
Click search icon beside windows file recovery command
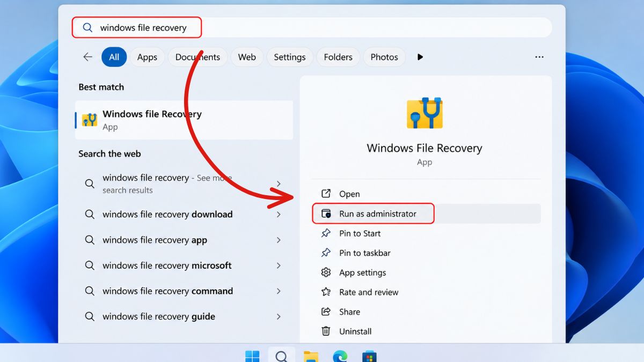tap(90, 291)
